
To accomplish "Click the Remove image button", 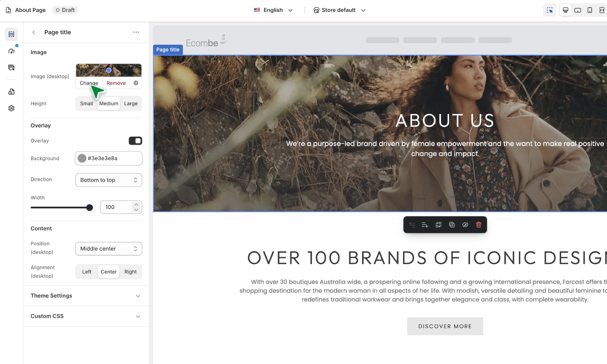I will click(x=116, y=83).
